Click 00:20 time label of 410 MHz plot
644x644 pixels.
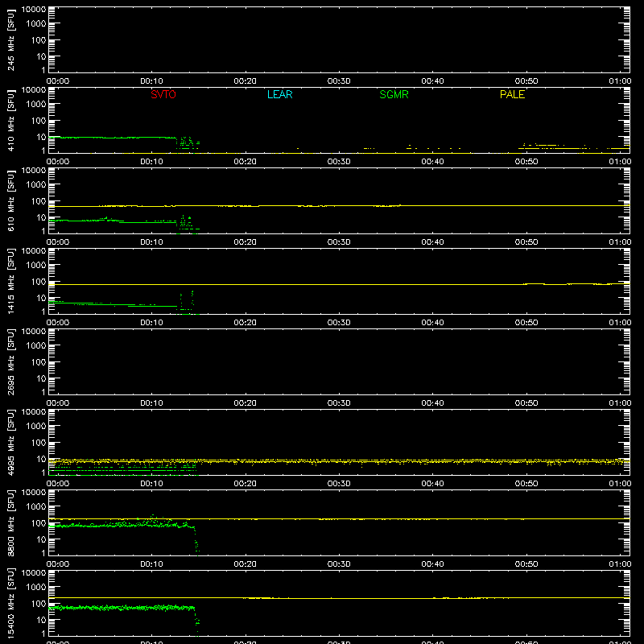(246, 162)
